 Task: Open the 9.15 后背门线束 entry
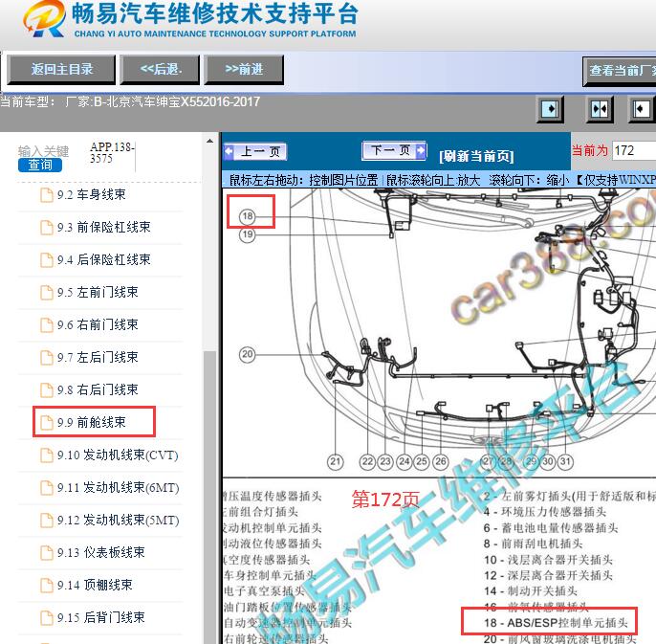point(100,618)
